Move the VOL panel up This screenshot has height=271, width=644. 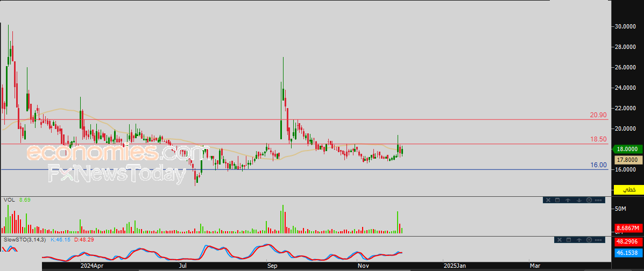coord(568,201)
